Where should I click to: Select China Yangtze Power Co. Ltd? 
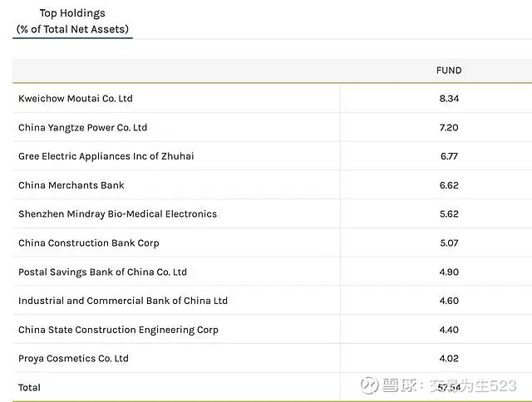point(82,128)
